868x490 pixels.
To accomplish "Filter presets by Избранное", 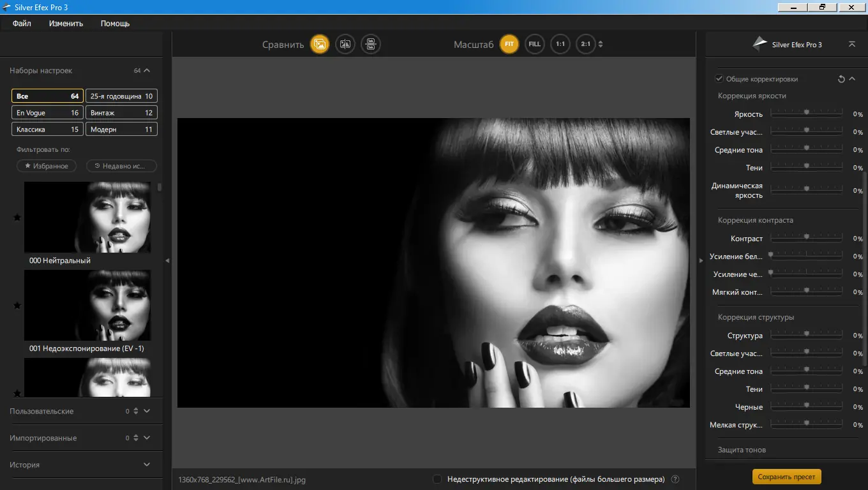I will tap(47, 166).
